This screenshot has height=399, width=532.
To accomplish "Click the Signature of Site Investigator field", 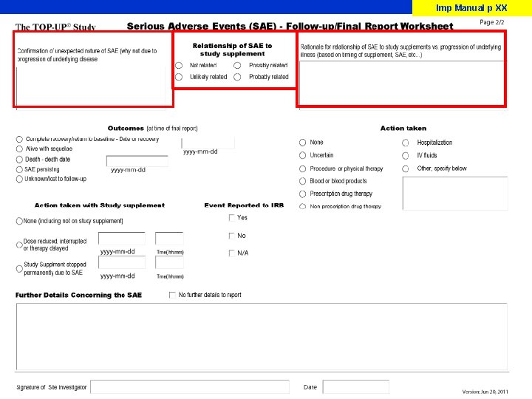I will [x=190, y=386].
